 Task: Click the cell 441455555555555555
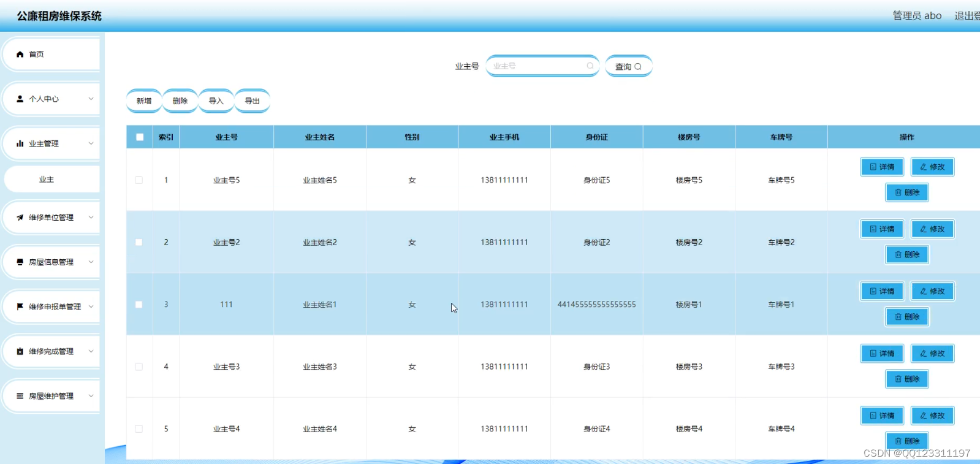[x=597, y=305]
